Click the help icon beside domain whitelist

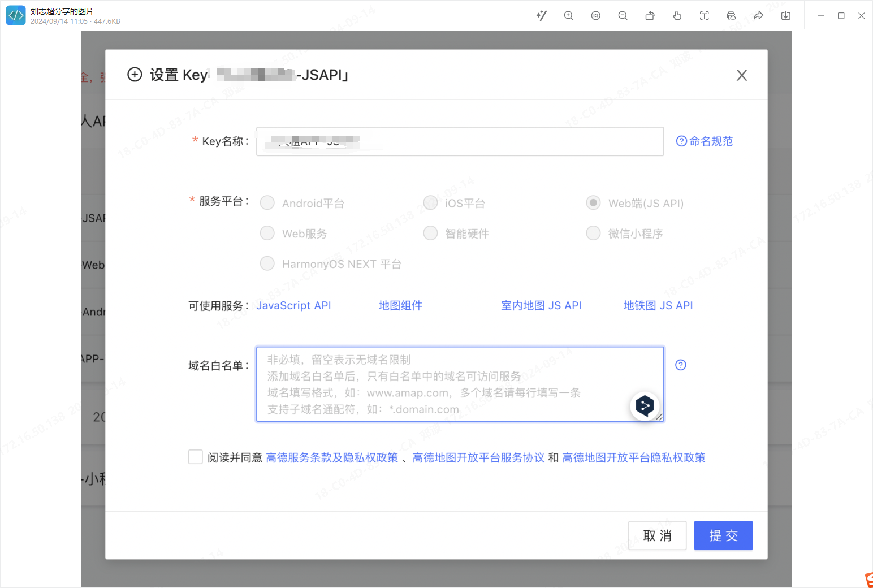(681, 365)
